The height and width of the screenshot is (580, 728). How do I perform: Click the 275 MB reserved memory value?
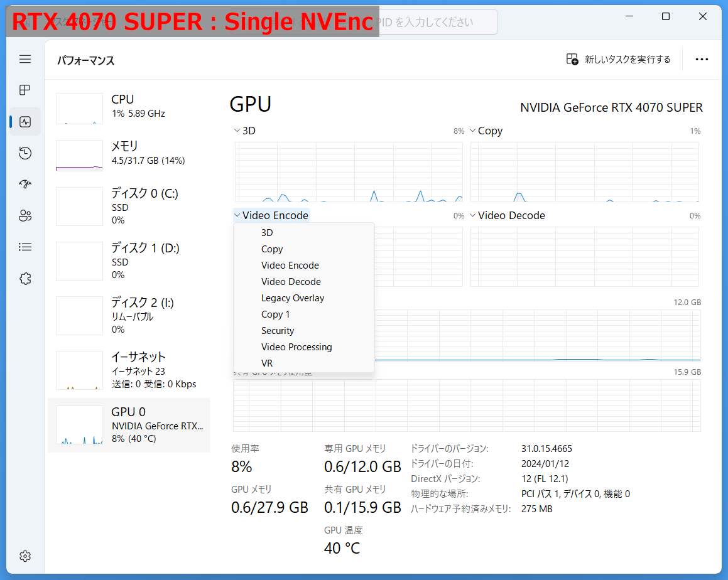click(x=536, y=509)
